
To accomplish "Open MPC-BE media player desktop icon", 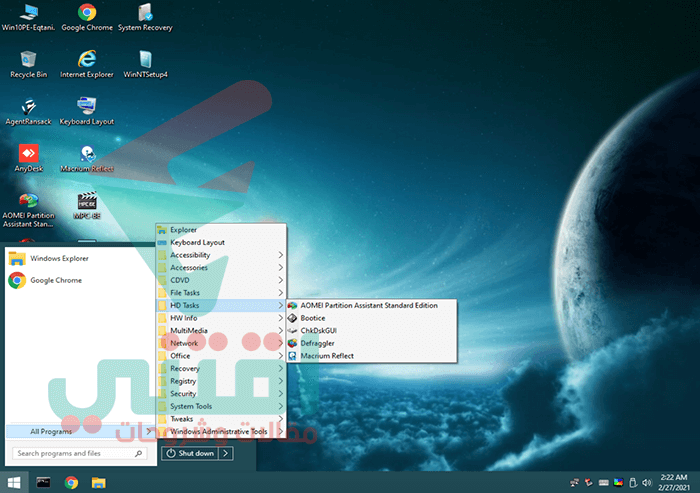I will (x=87, y=206).
